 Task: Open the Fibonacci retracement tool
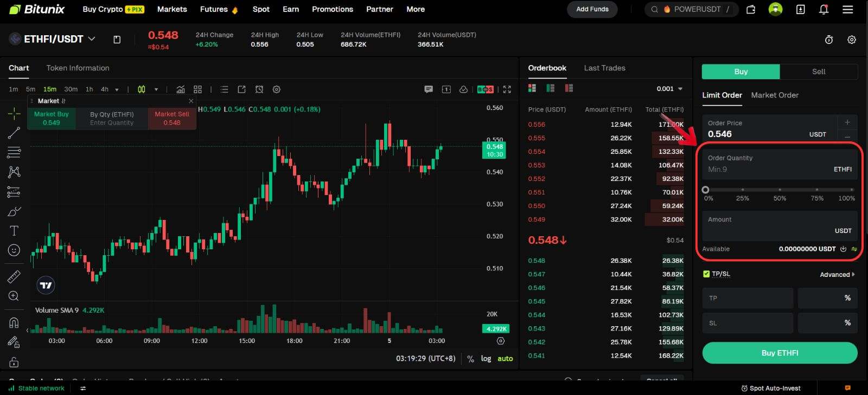pos(14,152)
